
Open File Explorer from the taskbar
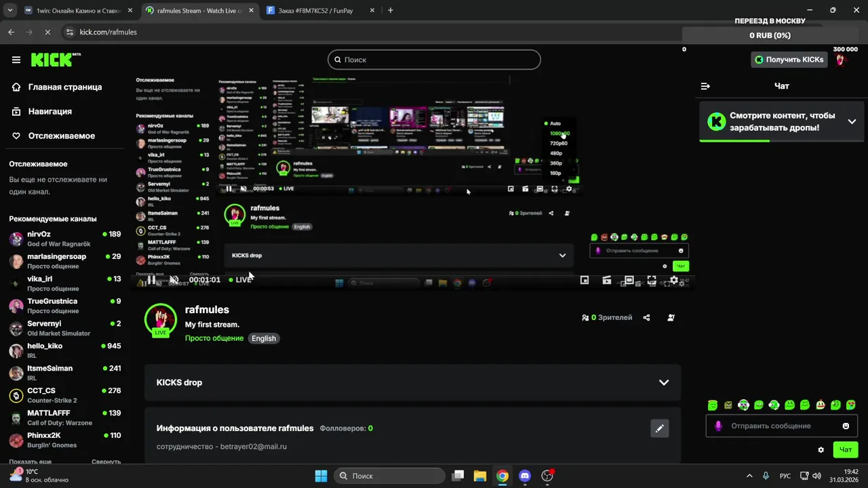479,476
